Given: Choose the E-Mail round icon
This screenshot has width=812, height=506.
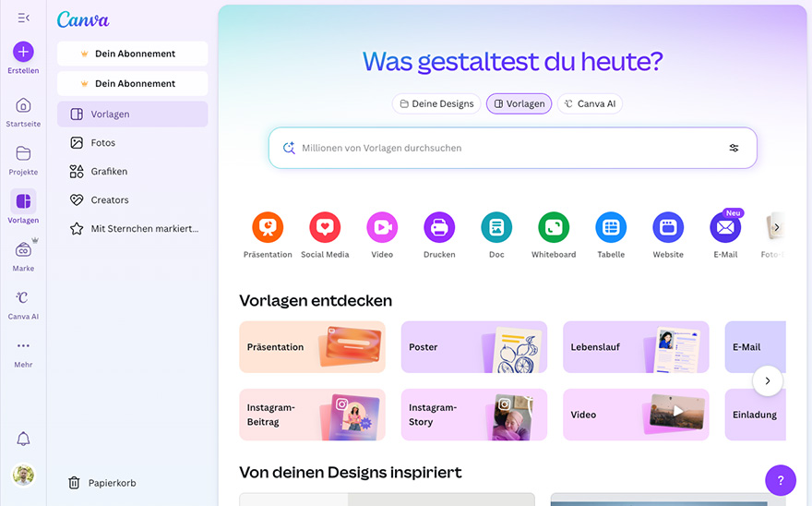Looking at the screenshot, I should [725, 227].
